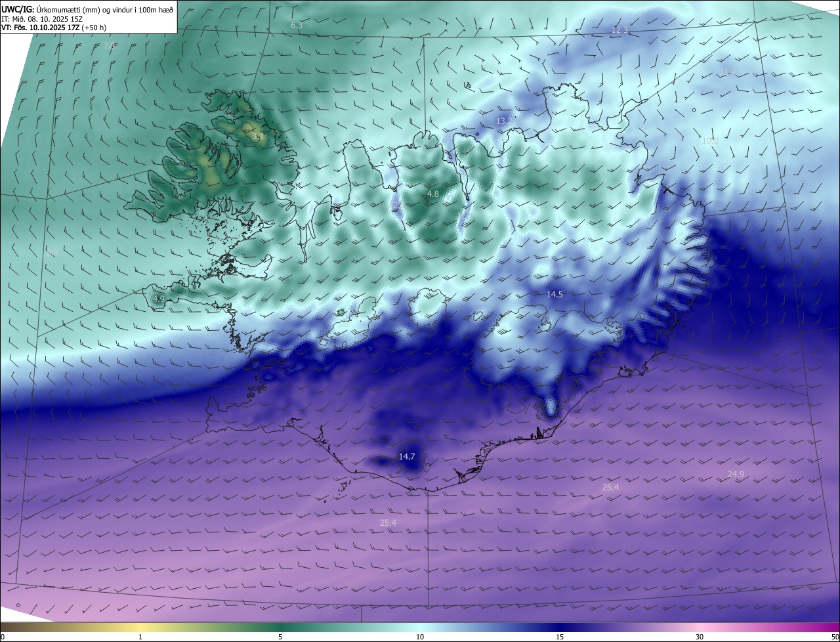The image size is (840, 642).
Task: Click the 4.9 value label
Action: (158, 299)
